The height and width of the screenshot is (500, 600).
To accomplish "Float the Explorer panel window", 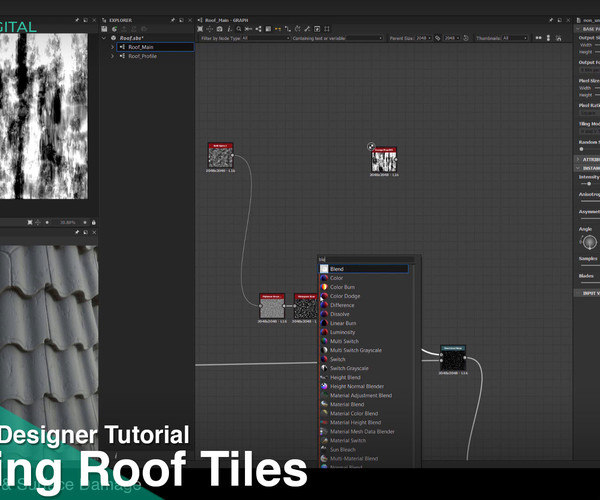I will (x=181, y=20).
